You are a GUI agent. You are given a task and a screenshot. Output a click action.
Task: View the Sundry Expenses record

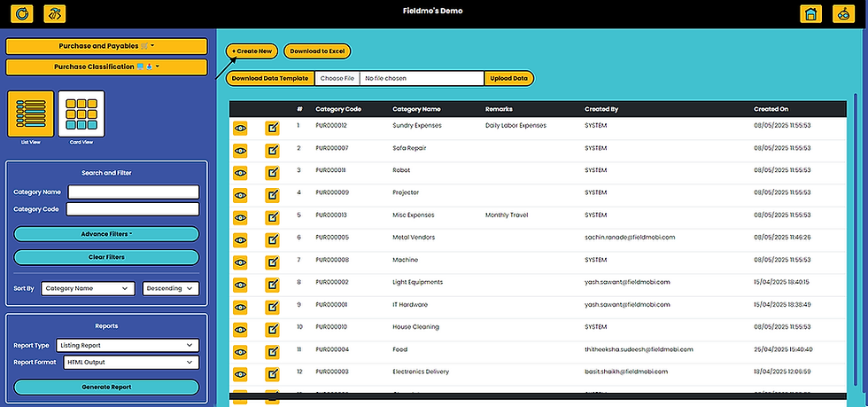[x=240, y=128]
